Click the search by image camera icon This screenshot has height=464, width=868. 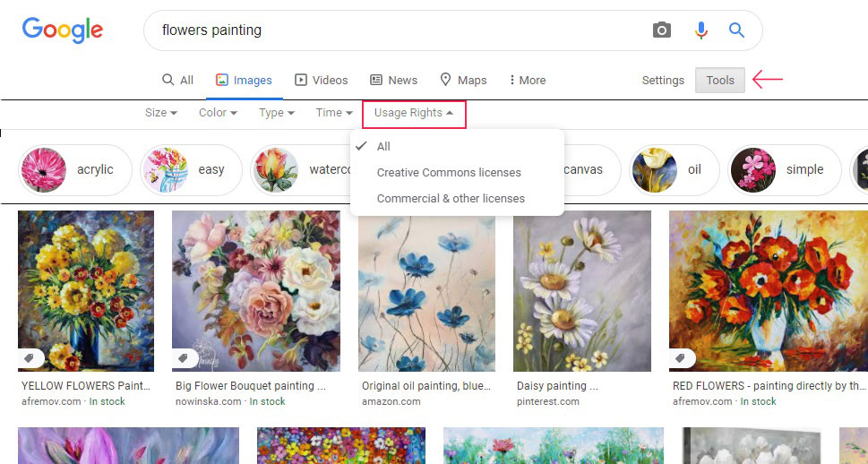click(661, 30)
